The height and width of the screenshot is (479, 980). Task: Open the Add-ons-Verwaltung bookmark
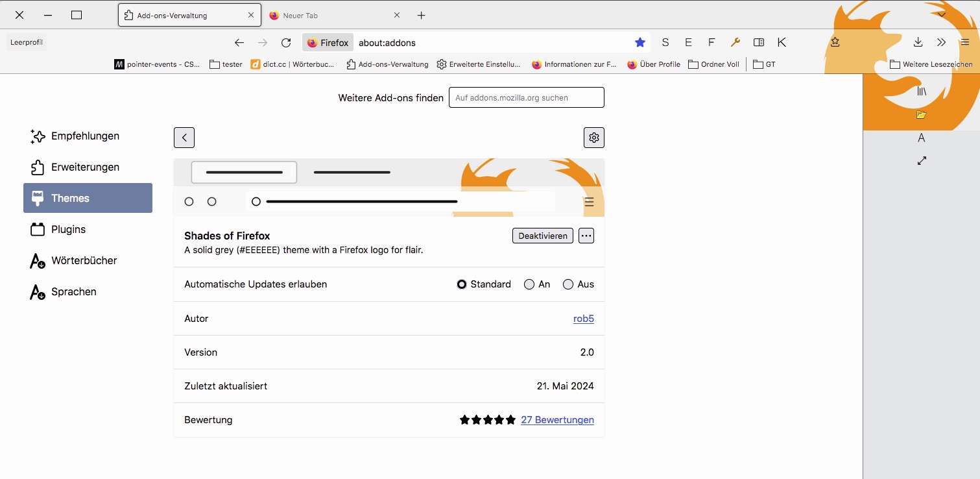point(388,64)
